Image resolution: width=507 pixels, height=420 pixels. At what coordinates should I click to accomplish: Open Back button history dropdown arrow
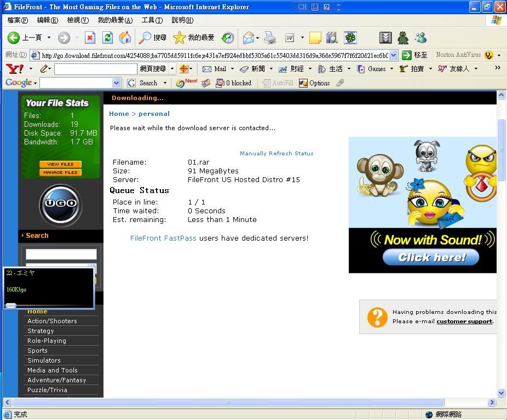[x=49, y=38]
